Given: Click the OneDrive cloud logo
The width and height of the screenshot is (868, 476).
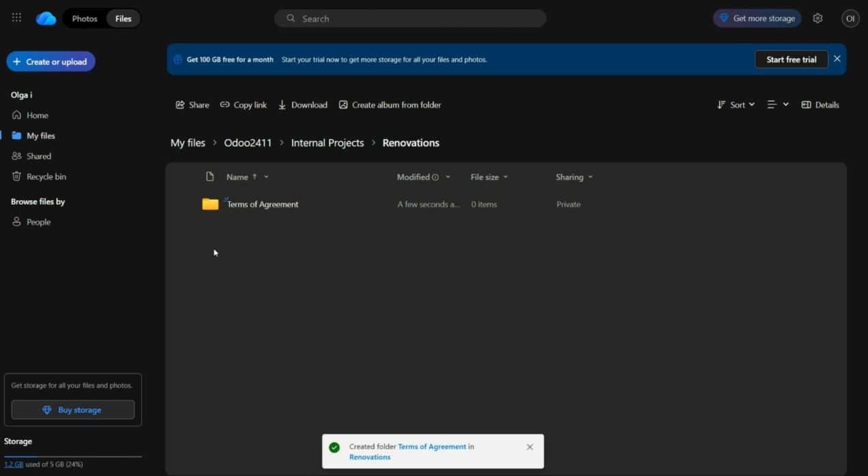Looking at the screenshot, I should 46,18.
